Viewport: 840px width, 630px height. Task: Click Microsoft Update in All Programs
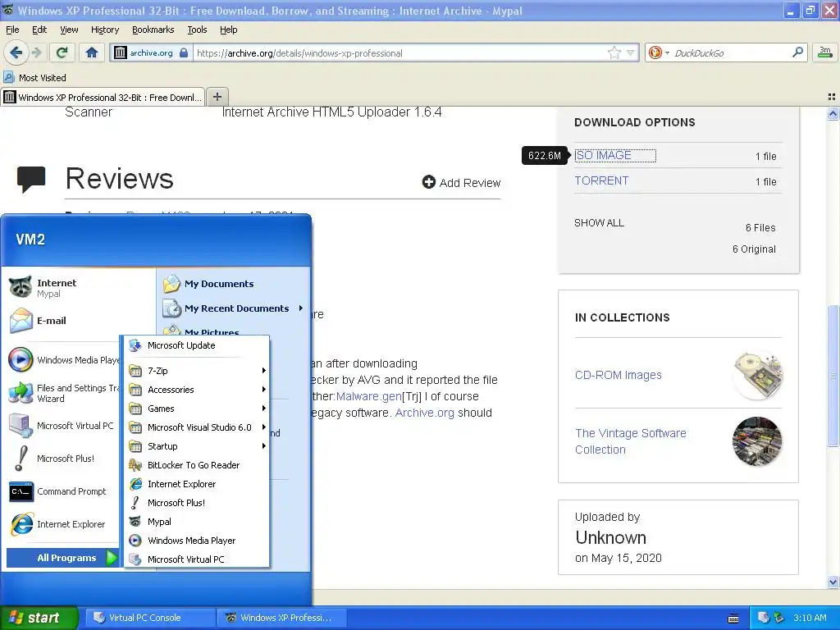[197, 345]
